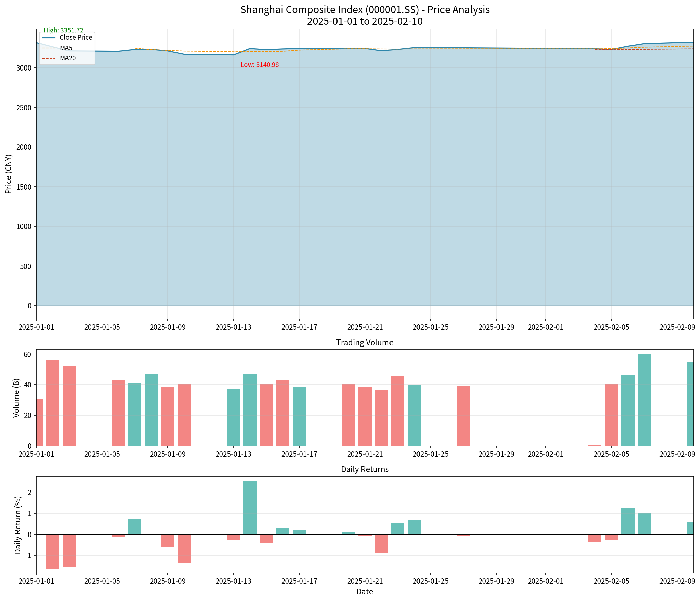Click the tallest teal daily return bar
This screenshot has height=601, width=700.
tap(250, 507)
